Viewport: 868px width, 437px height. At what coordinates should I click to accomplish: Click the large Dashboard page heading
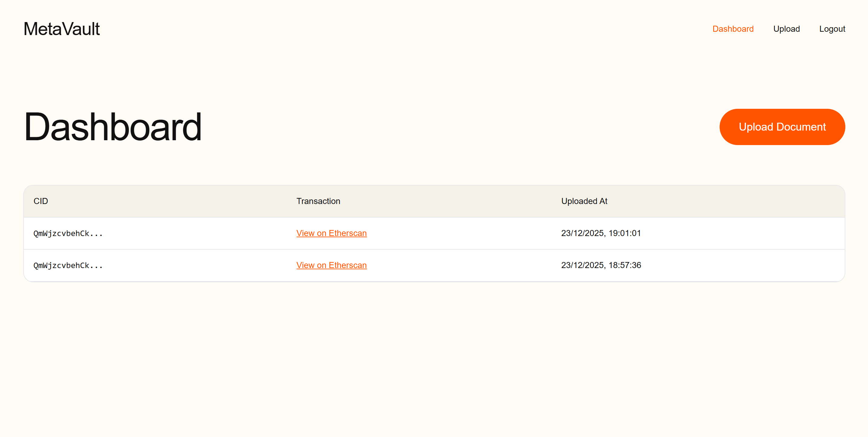113,127
